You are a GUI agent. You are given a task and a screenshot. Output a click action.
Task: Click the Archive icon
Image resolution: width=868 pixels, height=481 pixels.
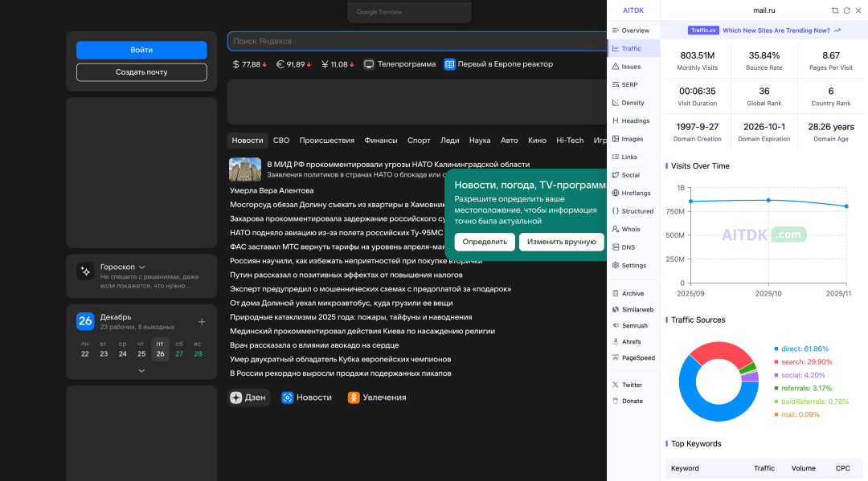(616, 294)
